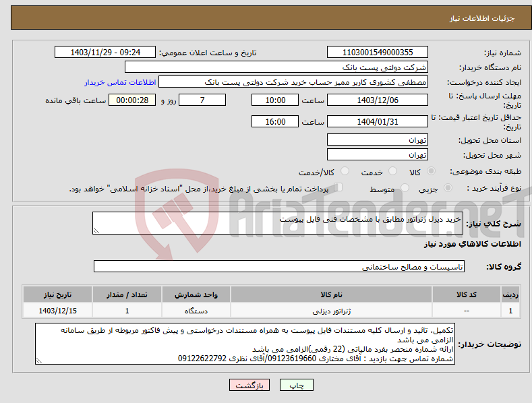This screenshot has height=403, width=532.
Task: Click the ردیف column header
Action: [x=510, y=294]
